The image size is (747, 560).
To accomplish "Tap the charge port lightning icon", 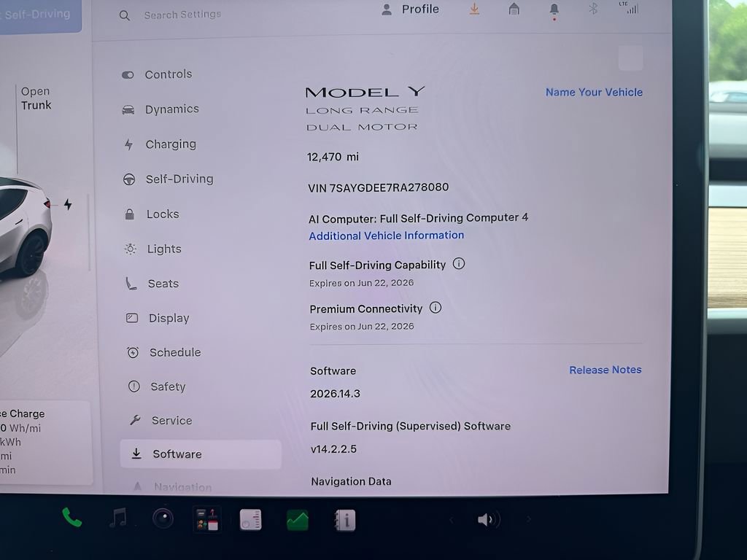I will tap(68, 205).
